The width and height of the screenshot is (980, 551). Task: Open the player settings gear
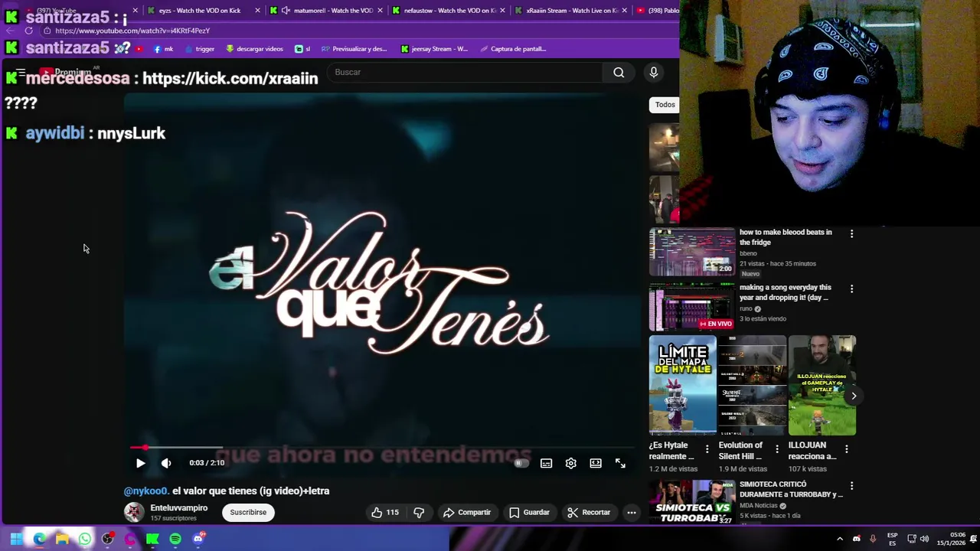[x=570, y=463]
